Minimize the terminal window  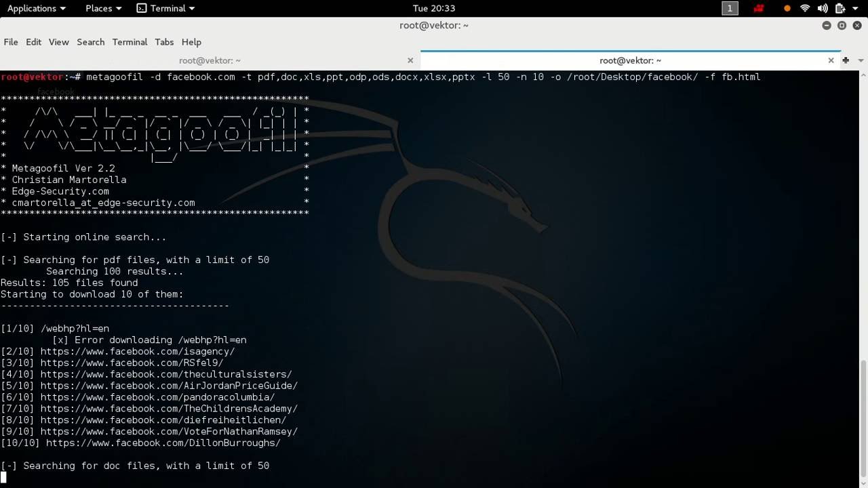(x=827, y=25)
